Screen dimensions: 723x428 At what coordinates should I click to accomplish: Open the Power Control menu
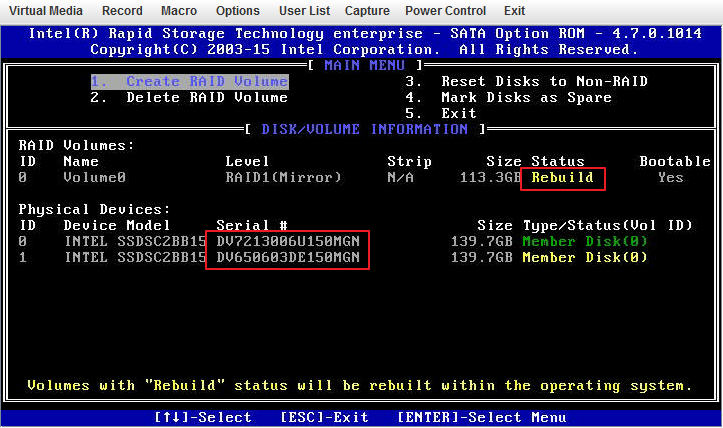(445, 11)
